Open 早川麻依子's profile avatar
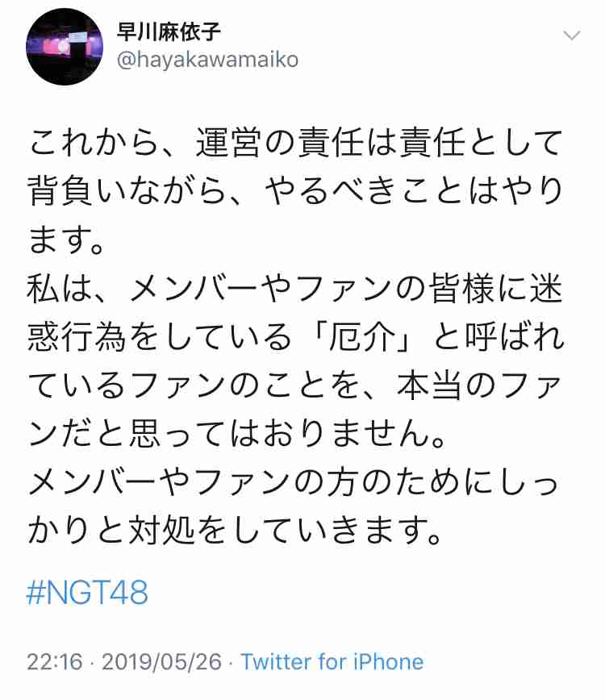This screenshot has width=605, height=700. (65, 47)
